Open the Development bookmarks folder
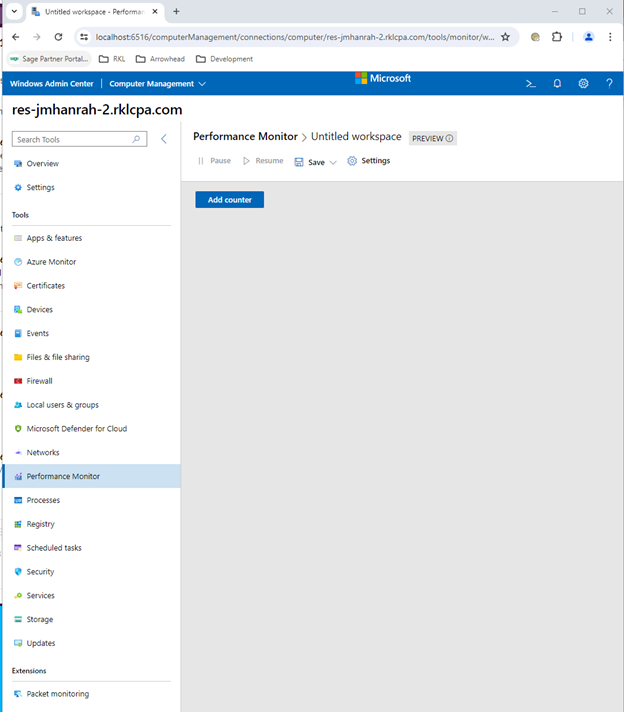Viewport: 624px width, 712px height. (224, 59)
